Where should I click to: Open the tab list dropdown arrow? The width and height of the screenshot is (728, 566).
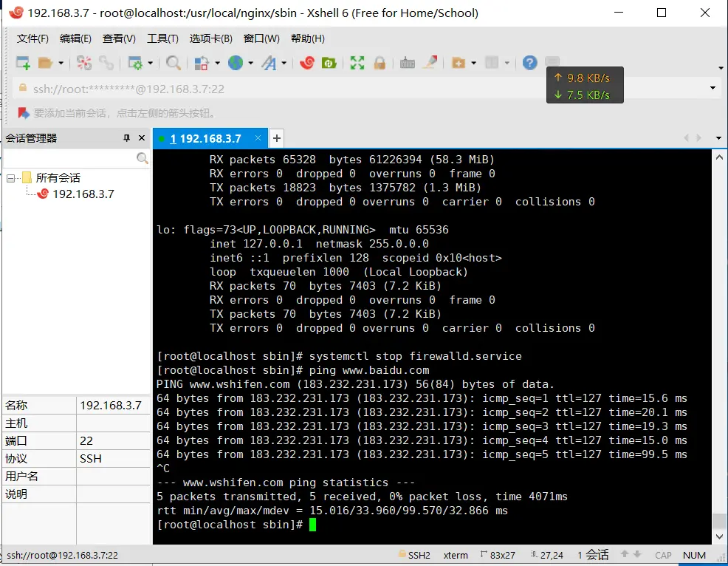click(x=718, y=138)
